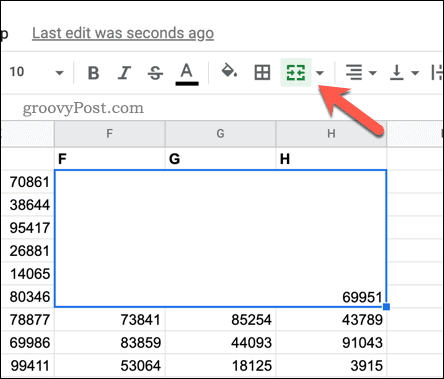Open horizontal align options
This screenshot has height=379, width=444.
[354, 72]
